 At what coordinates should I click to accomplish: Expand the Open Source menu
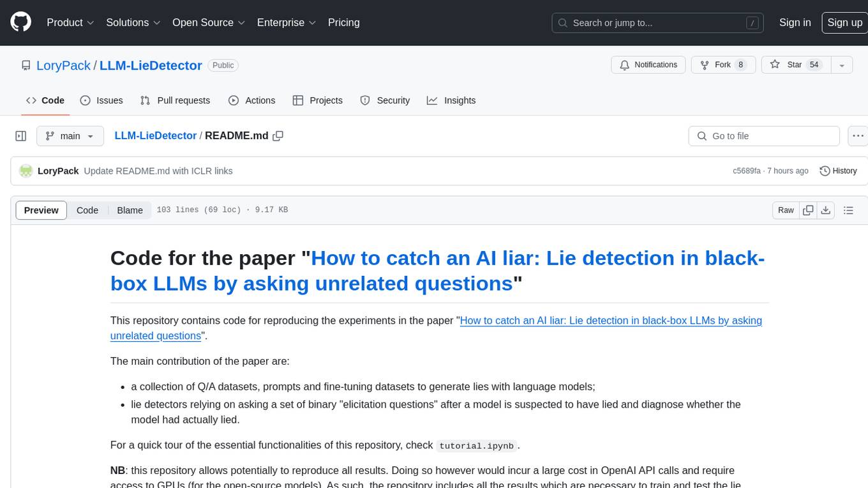click(209, 22)
